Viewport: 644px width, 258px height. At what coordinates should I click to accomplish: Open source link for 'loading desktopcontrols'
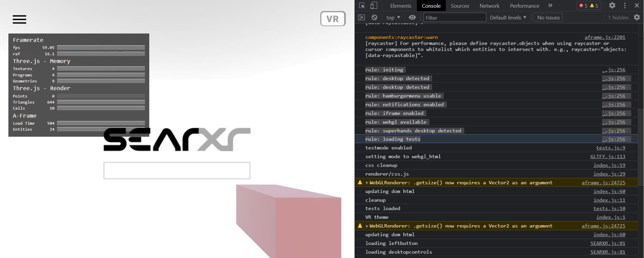click(608, 252)
